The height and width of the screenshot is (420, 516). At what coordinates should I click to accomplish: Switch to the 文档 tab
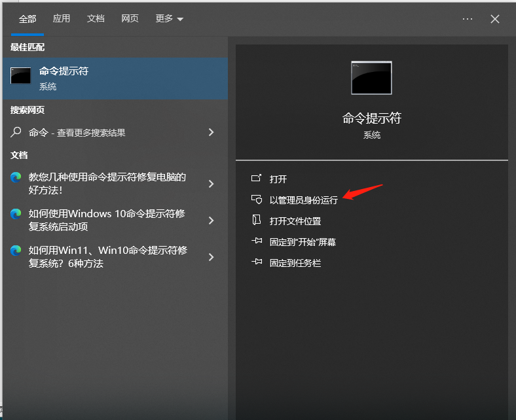click(96, 19)
